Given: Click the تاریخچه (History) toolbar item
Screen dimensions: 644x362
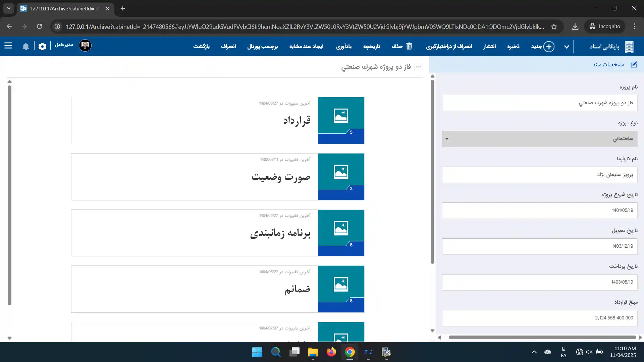Looking at the screenshot, I should point(371,46).
